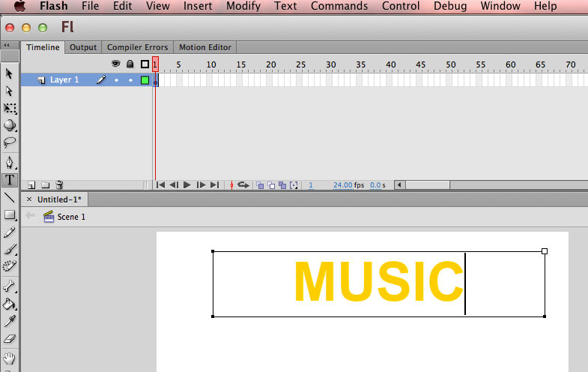Image resolution: width=588 pixels, height=372 pixels.
Task: Toggle Layer 1 lock dot
Action: (x=130, y=80)
